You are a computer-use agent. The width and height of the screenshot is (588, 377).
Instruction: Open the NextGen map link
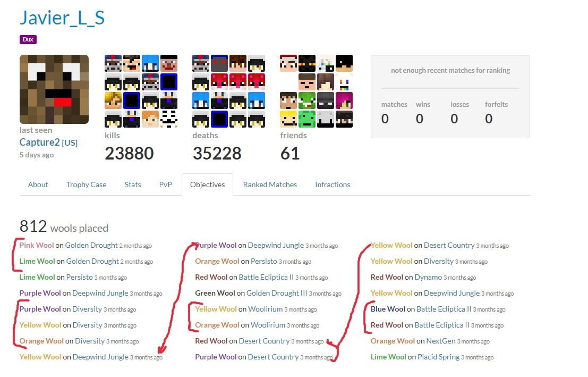(441, 341)
